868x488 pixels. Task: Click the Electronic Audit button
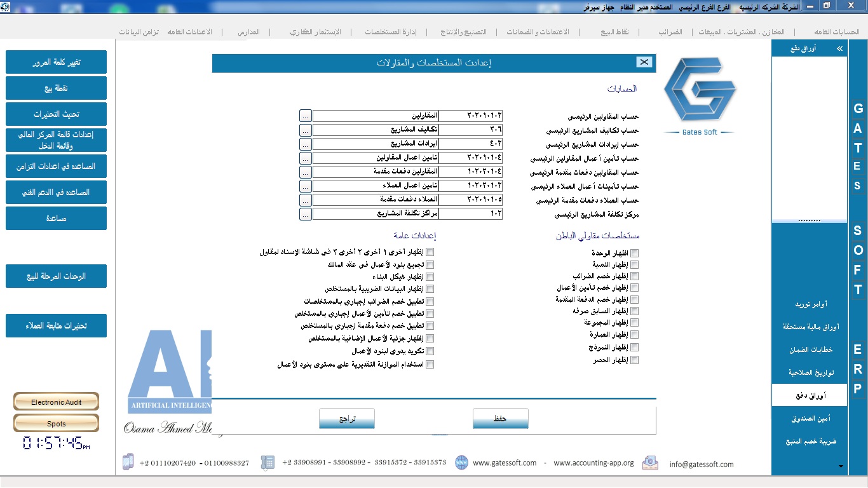point(57,402)
